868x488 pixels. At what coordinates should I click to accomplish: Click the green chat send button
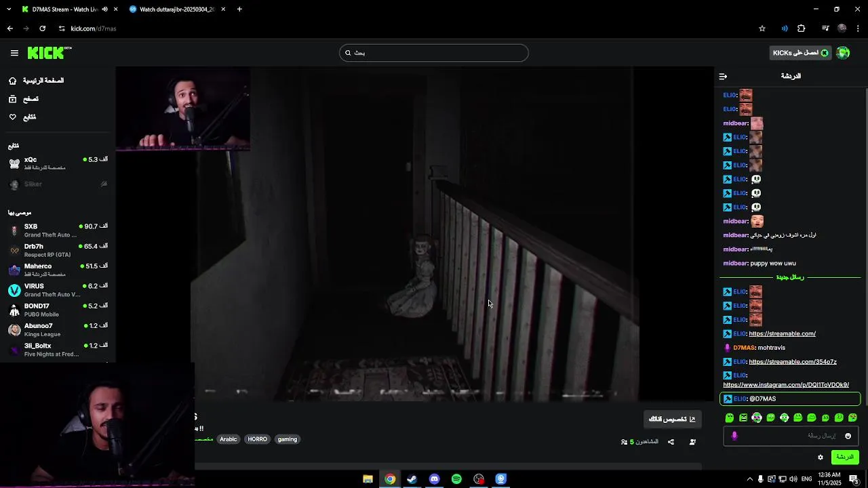845,457
